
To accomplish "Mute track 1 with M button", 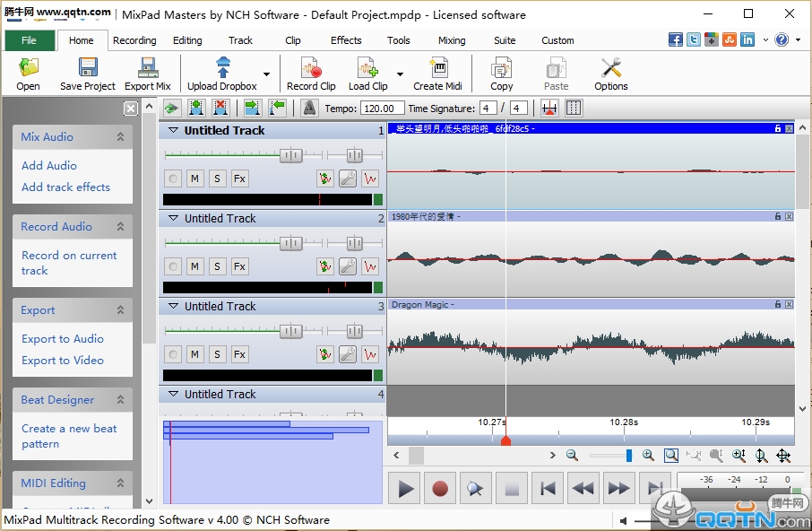I will (194, 178).
